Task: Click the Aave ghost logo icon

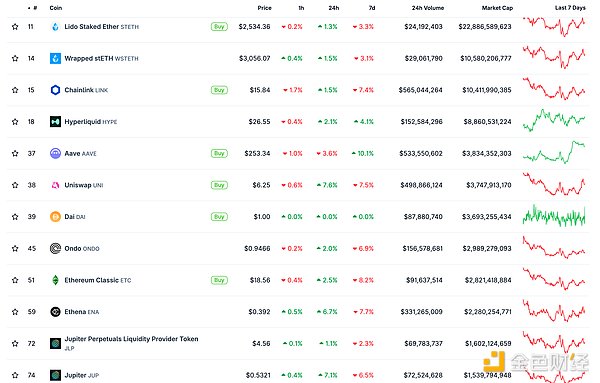Action: point(55,153)
